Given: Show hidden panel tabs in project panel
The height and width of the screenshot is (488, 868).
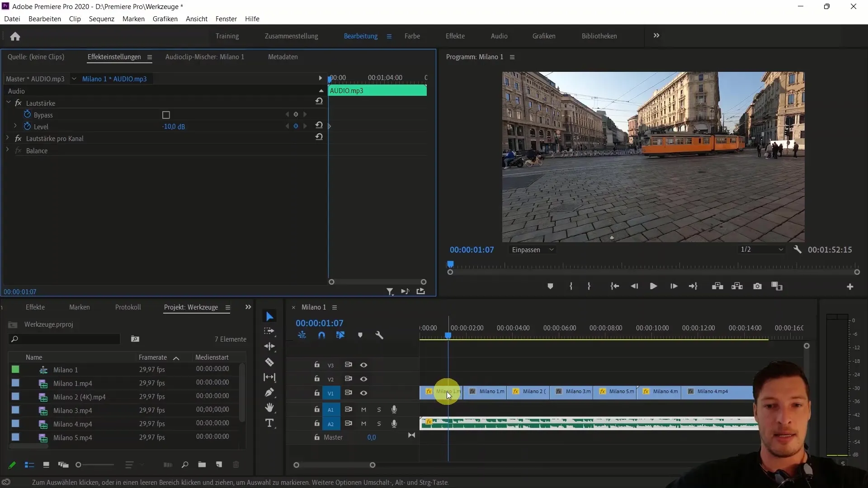Looking at the screenshot, I should (x=248, y=307).
